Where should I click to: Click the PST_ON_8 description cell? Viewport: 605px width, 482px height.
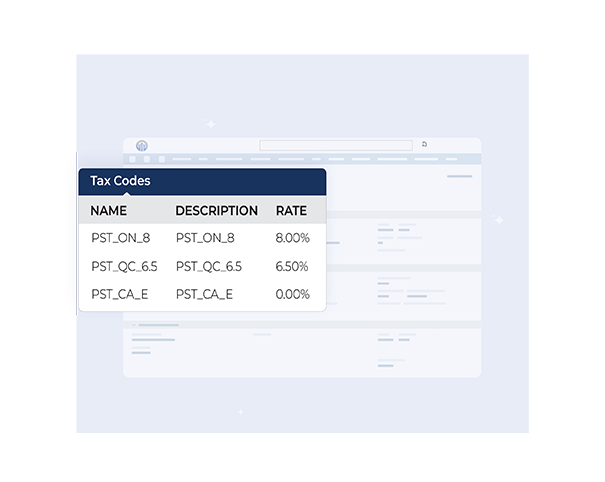tap(205, 238)
